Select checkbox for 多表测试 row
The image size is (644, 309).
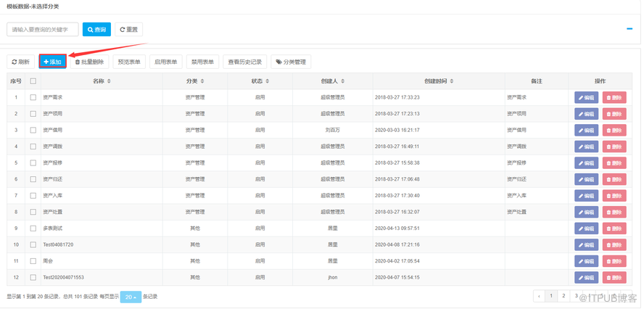point(33,228)
